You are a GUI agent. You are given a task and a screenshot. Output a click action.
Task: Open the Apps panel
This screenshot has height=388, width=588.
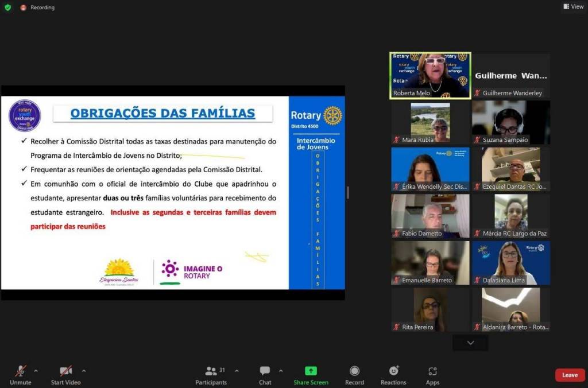(432, 371)
